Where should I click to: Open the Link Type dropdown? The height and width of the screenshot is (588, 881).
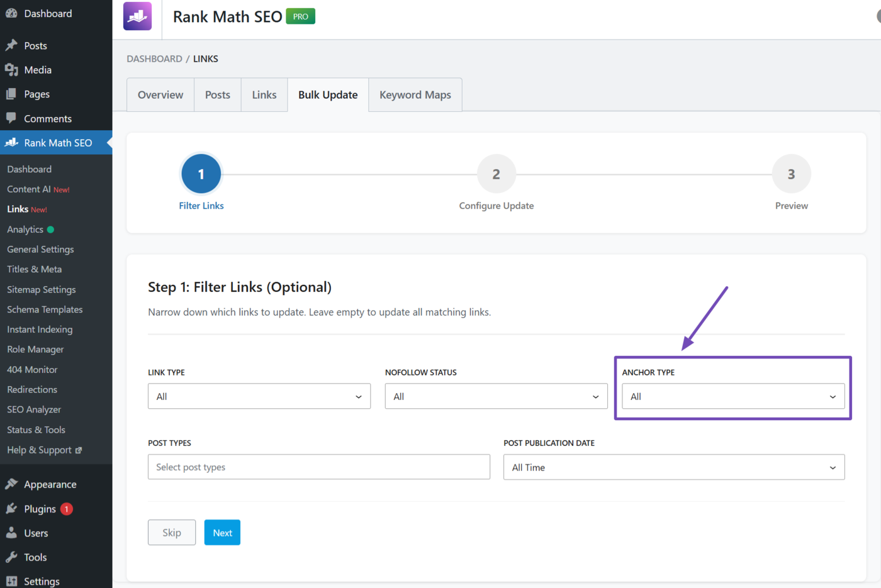pyautogui.click(x=259, y=396)
